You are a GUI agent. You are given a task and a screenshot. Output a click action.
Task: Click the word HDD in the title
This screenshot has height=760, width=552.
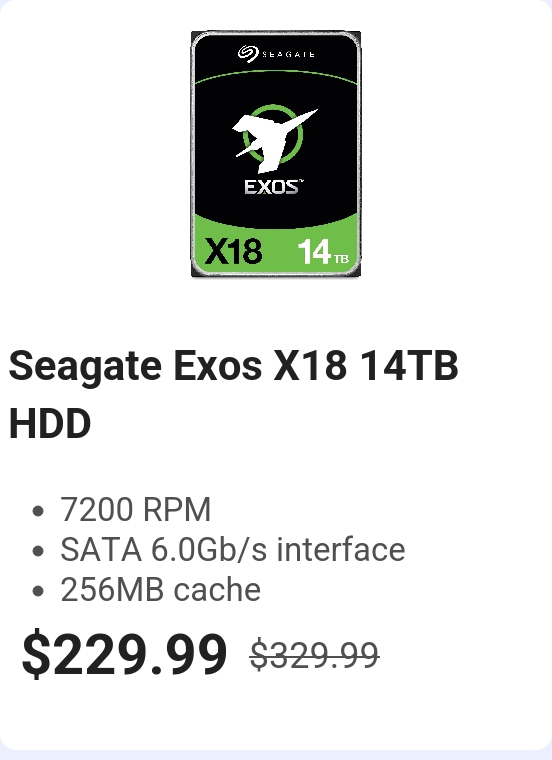click(50, 423)
